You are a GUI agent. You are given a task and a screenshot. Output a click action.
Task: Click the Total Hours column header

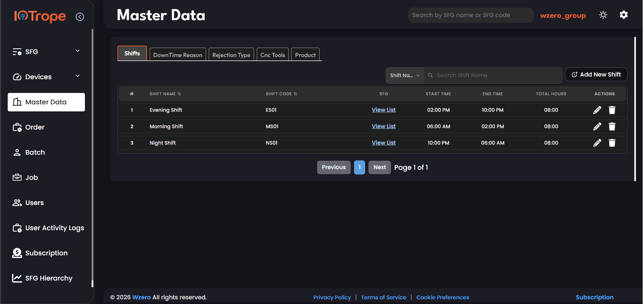pyautogui.click(x=551, y=94)
